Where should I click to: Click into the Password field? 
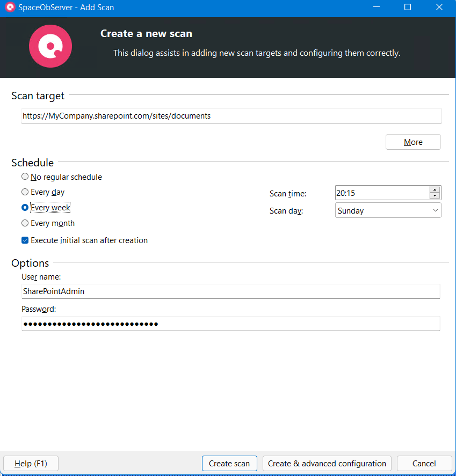(x=231, y=324)
